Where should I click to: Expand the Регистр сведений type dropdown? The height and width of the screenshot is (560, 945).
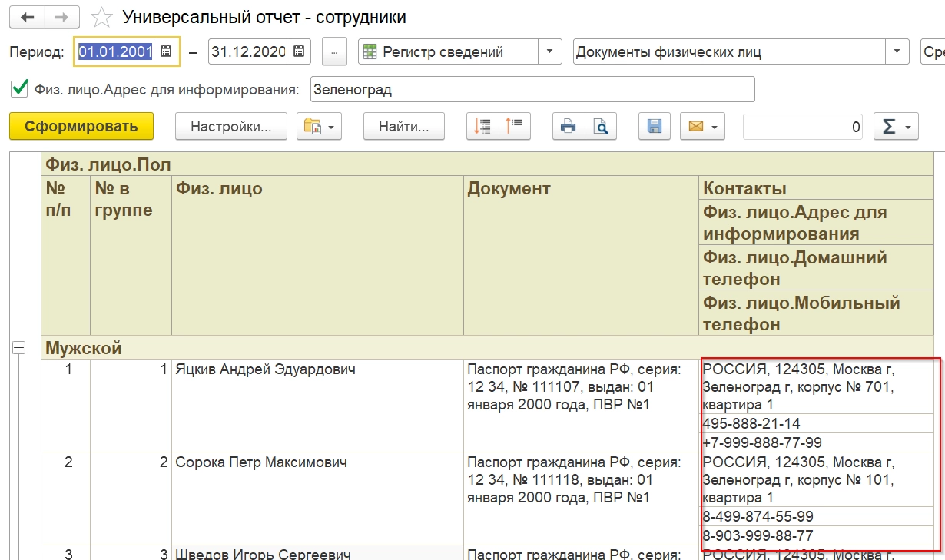pos(549,52)
